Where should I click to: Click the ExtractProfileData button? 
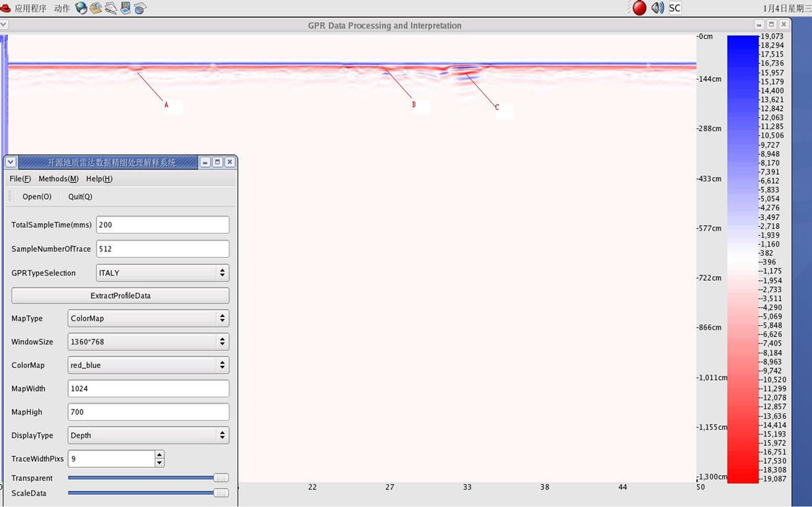120,295
